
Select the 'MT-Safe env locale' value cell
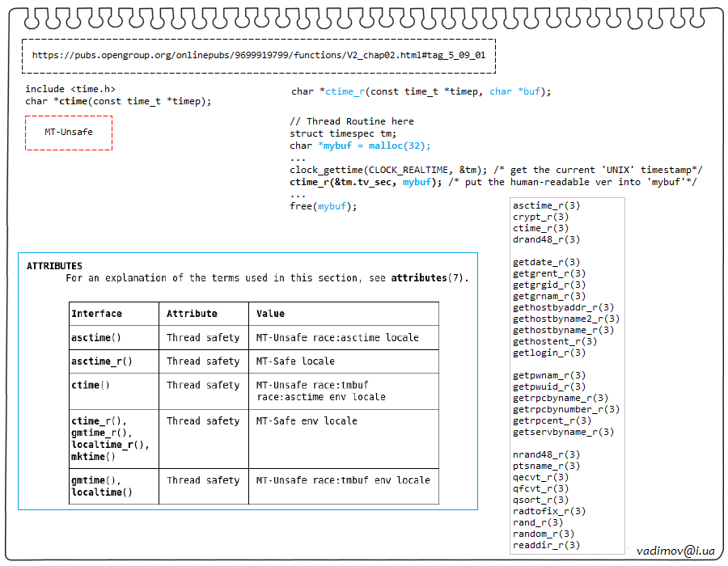click(307, 421)
